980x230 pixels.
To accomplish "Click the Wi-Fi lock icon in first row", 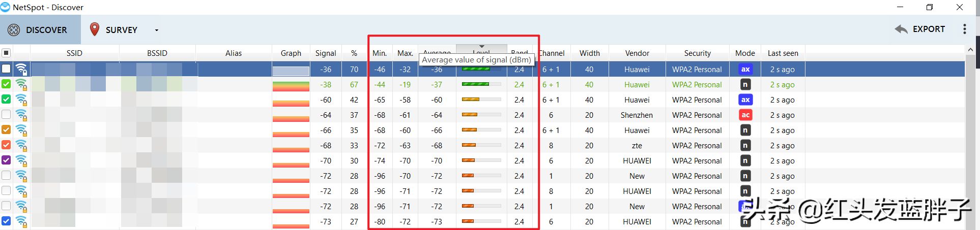I will tap(21, 70).
